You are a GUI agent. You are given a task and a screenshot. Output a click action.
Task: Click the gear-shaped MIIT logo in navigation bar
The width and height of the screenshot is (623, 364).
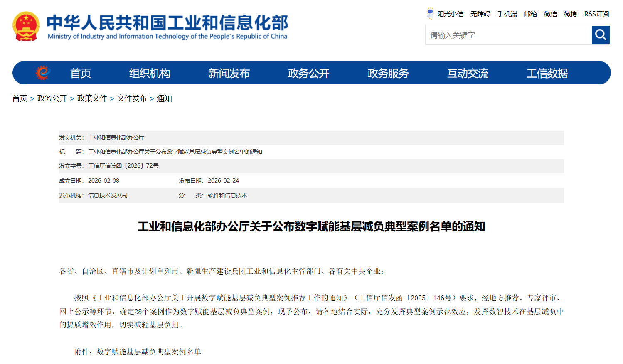(42, 72)
